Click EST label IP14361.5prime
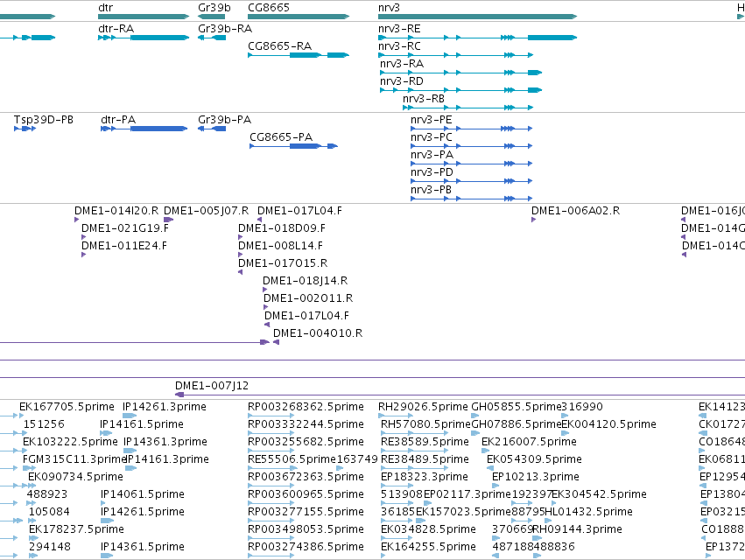Image resolution: width=745 pixels, height=560 pixels. (x=143, y=547)
